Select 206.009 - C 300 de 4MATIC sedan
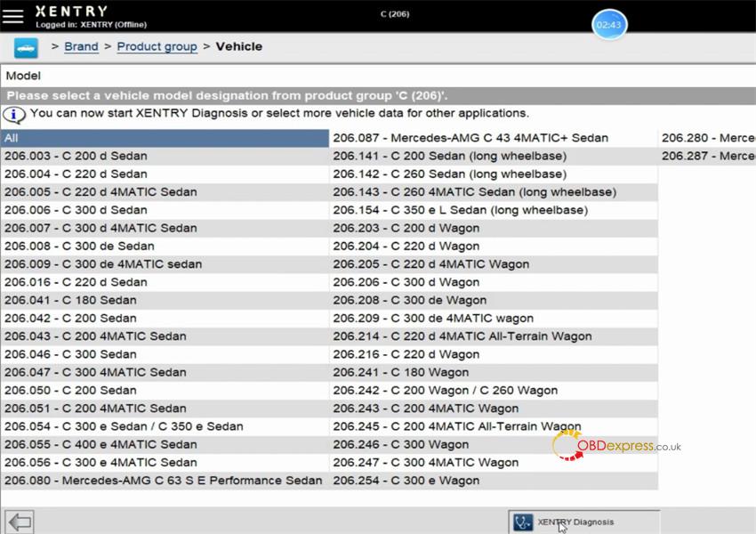The height and width of the screenshot is (534, 756). [165, 264]
